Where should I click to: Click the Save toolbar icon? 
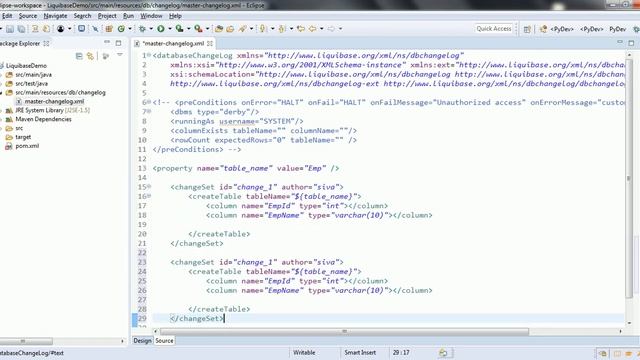(x=10, y=29)
